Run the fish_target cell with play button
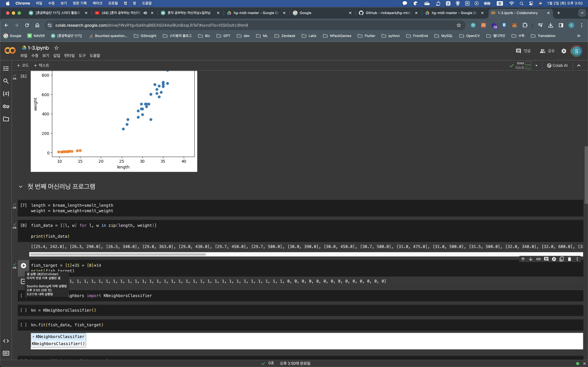This screenshot has height=367, width=588. point(23,266)
